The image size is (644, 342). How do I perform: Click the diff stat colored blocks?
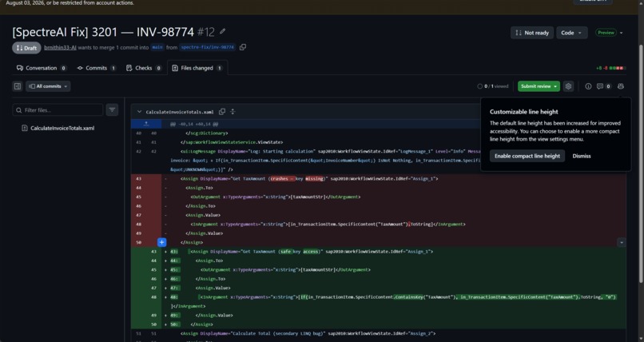point(618,68)
